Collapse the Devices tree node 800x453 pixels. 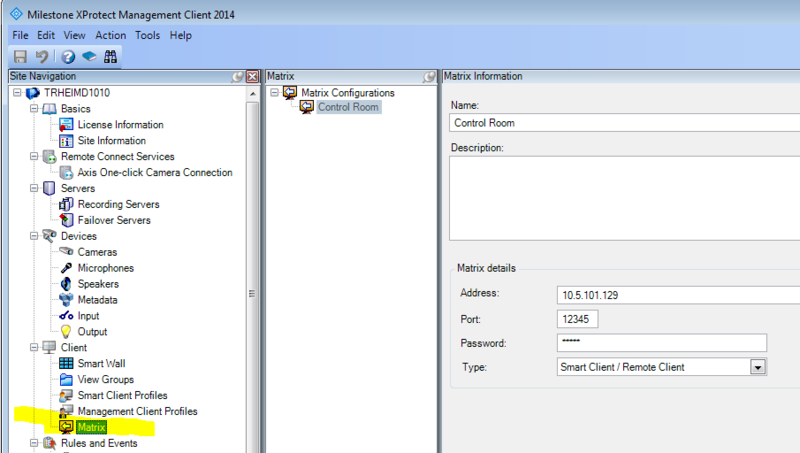pos(34,236)
